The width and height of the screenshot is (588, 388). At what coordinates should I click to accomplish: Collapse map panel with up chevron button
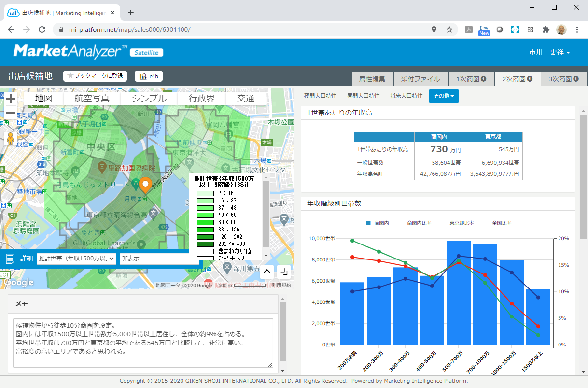tap(267, 272)
